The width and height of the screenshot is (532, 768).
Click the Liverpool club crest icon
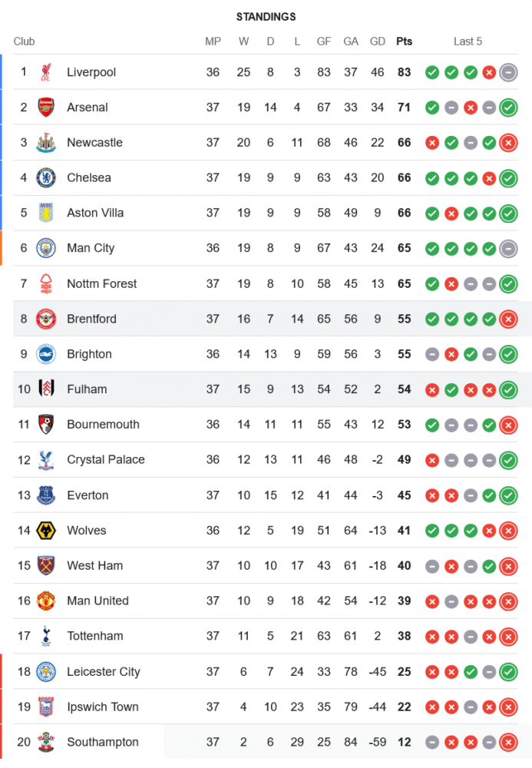46,72
